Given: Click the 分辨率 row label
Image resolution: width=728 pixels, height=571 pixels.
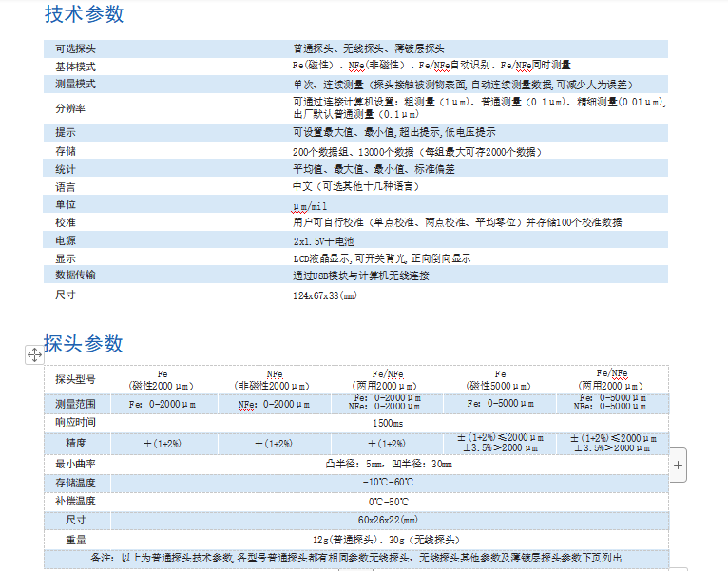Looking at the screenshot, I should coord(70,107).
